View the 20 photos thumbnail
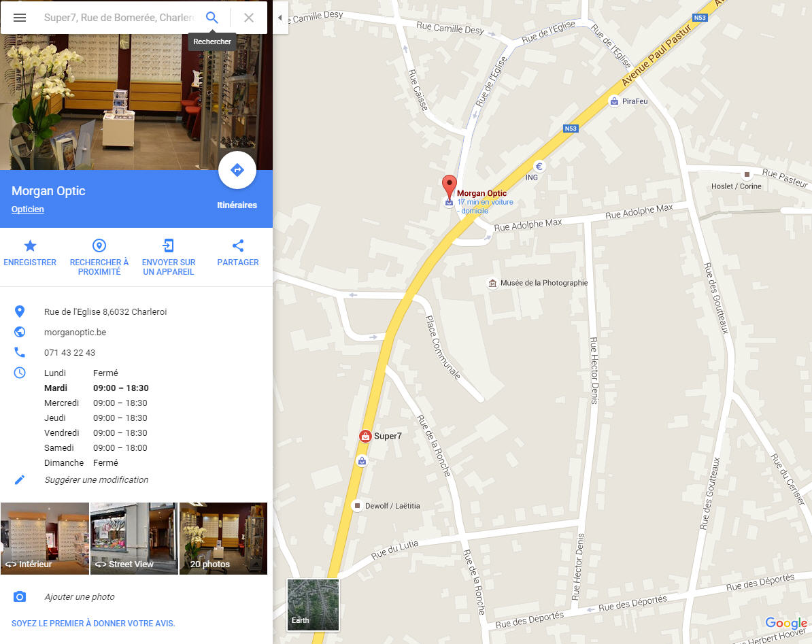 [x=223, y=539]
